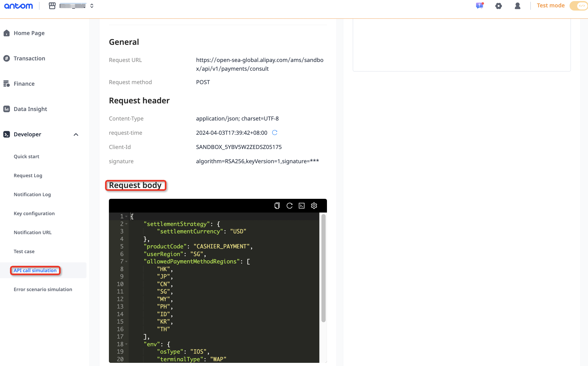588x366 pixels.
Task: Fold the settlementStrategy block at line 2
Action: [127, 224]
